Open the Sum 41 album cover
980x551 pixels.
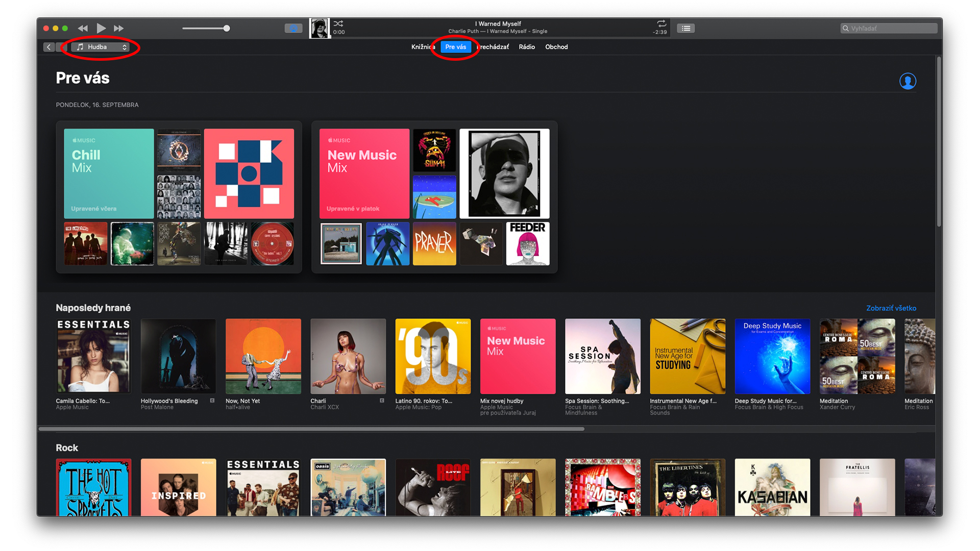tap(434, 150)
